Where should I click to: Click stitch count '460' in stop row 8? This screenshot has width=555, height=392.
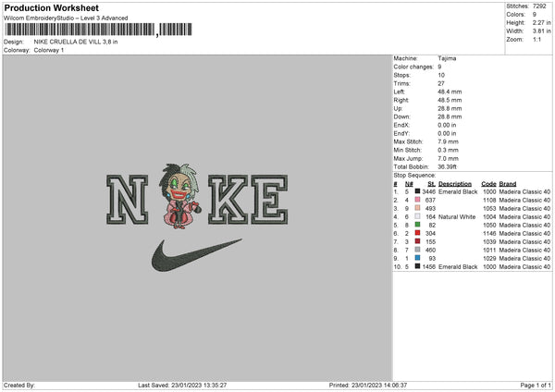[430, 251]
